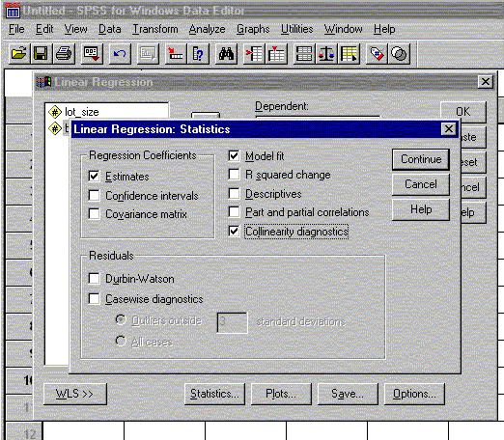The image size is (504, 440).
Task: Click the Value Labels tag icon
Action: [x=377, y=54]
